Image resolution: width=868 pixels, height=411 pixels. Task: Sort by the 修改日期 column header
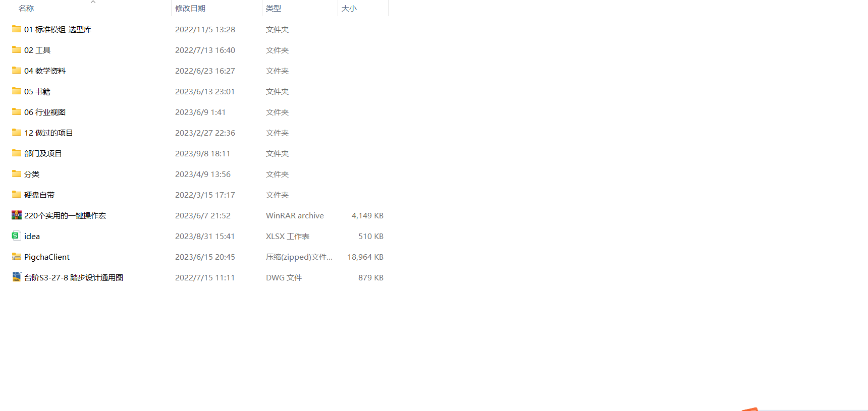[190, 9]
